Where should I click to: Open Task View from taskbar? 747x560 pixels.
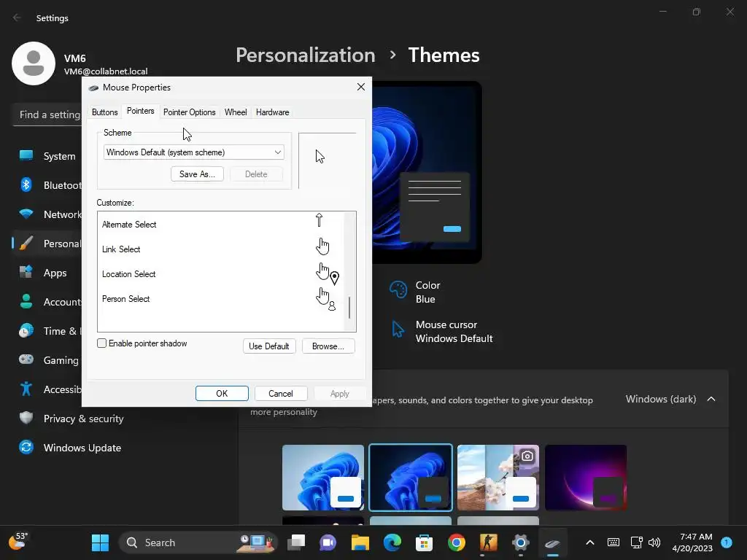pyautogui.click(x=296, y=542)
